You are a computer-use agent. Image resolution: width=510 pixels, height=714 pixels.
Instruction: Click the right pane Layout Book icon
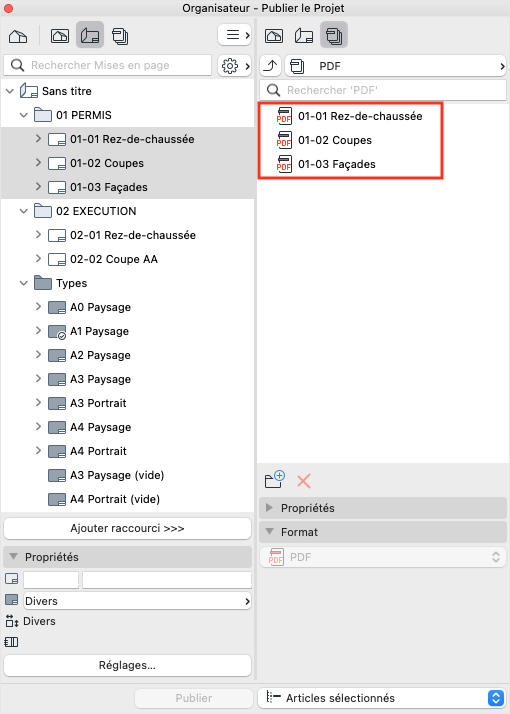click(x=304, y=36)
